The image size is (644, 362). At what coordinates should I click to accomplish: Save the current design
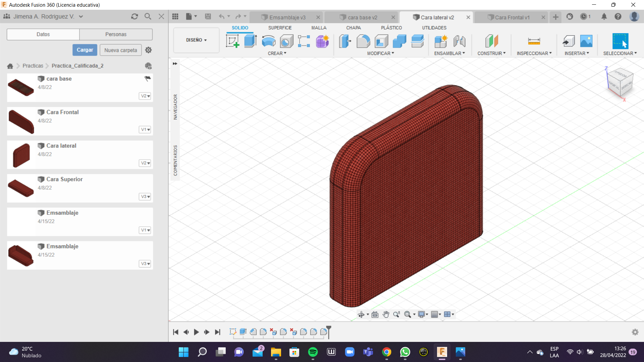tap(208, 16)
